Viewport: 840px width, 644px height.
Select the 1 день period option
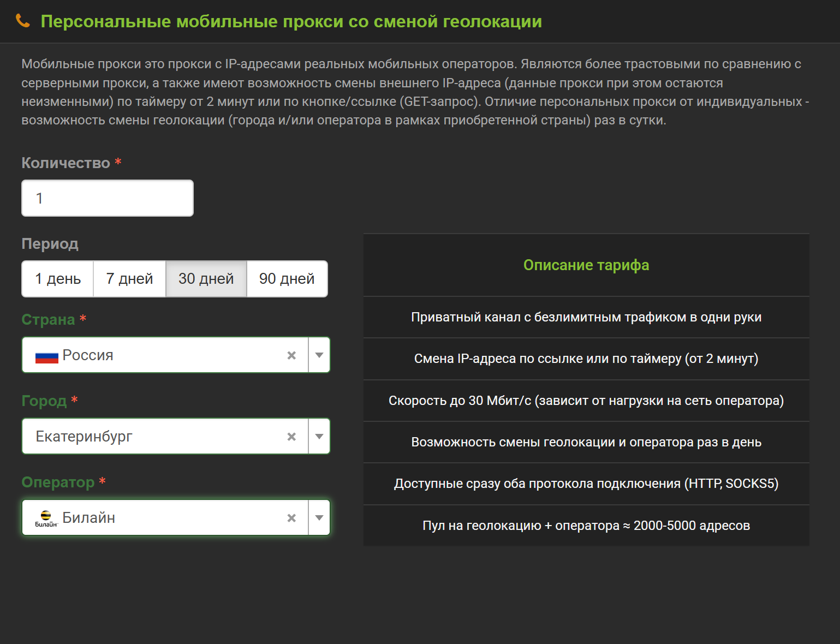click(x=58, y=279)
